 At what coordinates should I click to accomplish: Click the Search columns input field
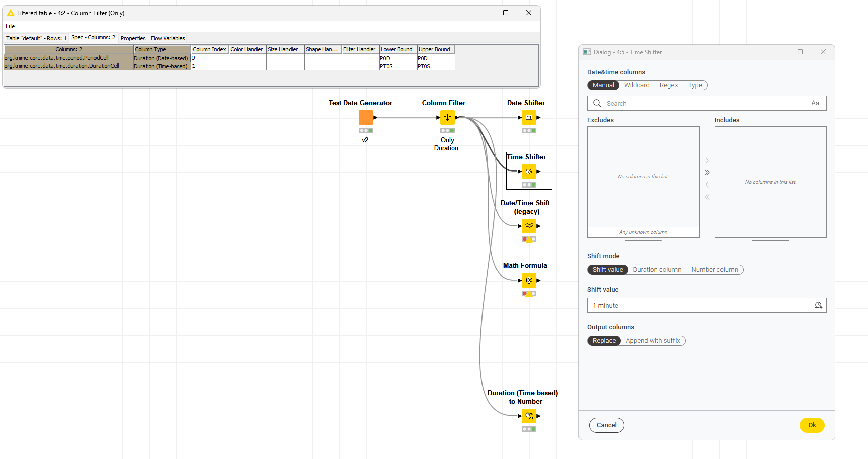(704, 103)
